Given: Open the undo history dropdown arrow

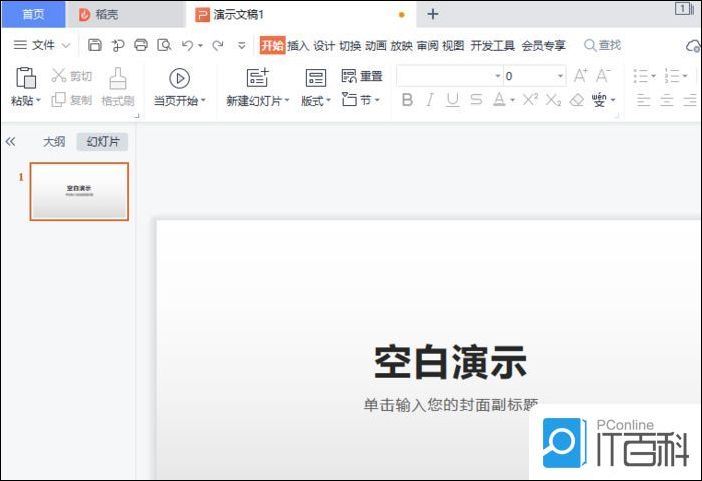Looking at the screenshot, I should point(200,45).
